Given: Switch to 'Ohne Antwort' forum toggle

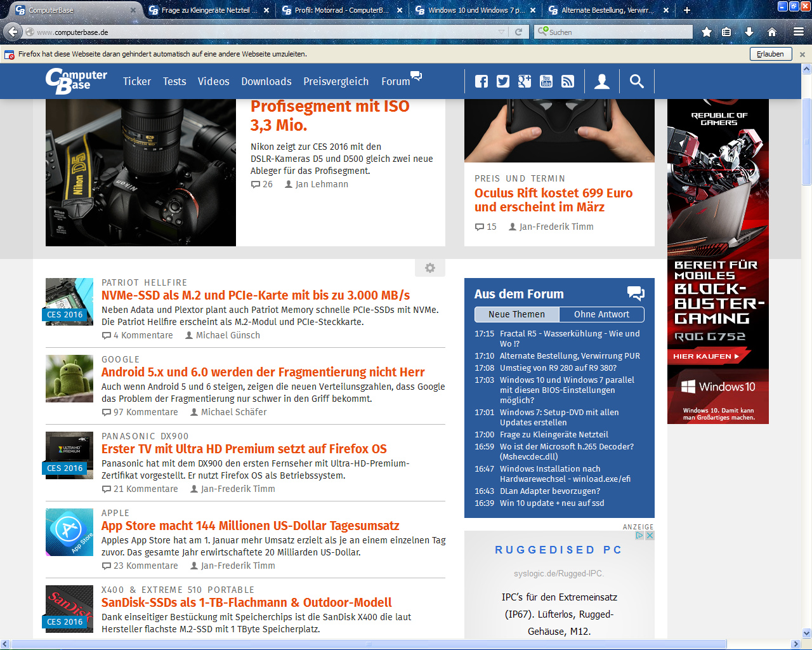Looking at the screenshot, I should pyautogui.click(x=601, y=314).
